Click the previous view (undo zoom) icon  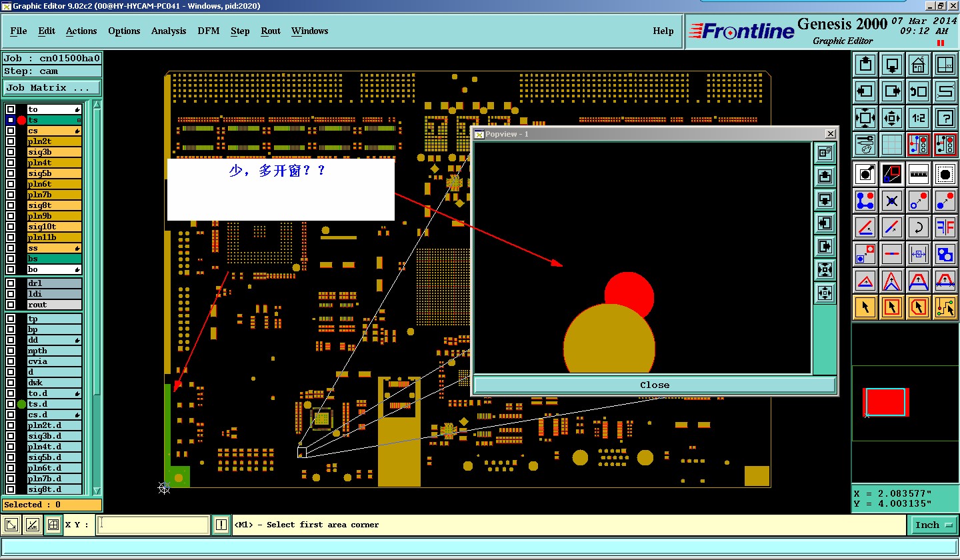(x=919, y=91)
